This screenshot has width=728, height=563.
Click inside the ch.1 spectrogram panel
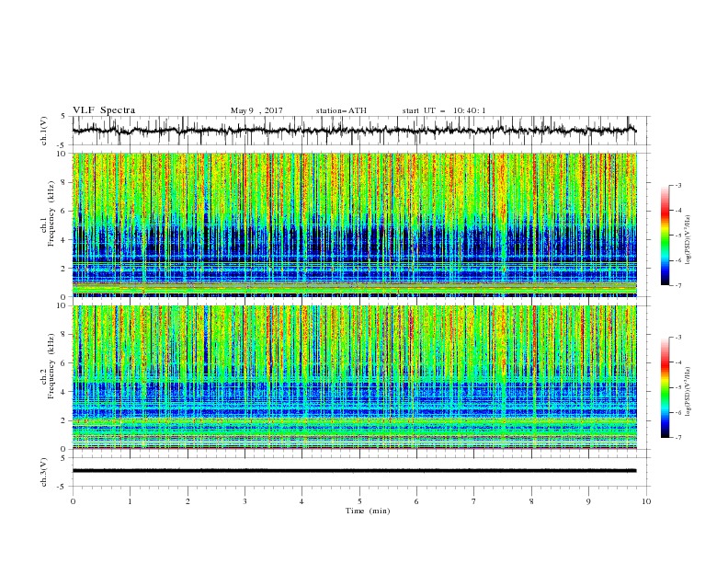pyautogui.click(x=355, y=224)
